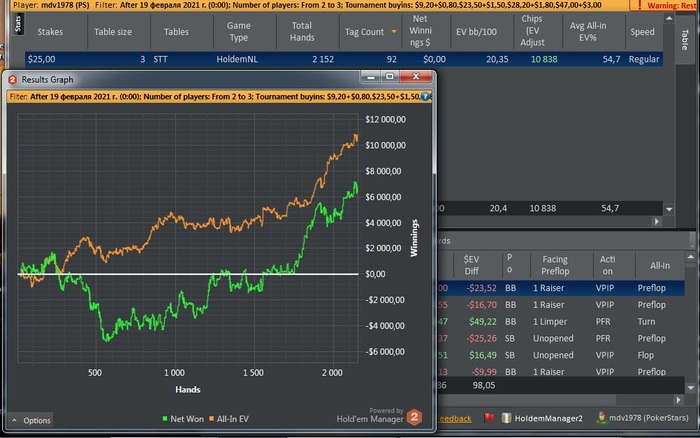
Task: Click Tag Count sort arrow
Action: (x=394, y=31)
